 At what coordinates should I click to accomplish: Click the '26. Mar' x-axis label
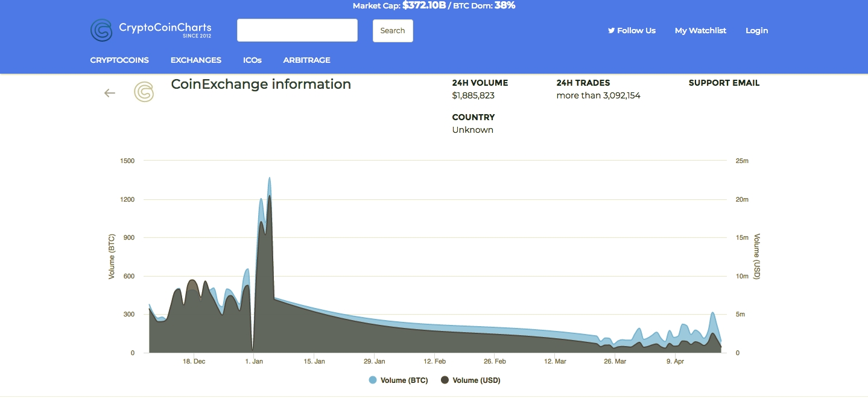[615, 362]
